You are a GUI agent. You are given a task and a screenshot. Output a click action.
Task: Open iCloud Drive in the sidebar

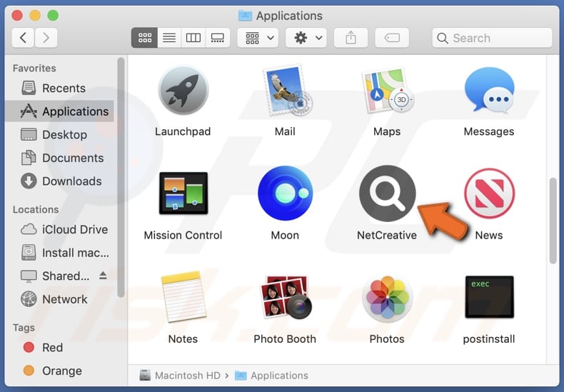(60, 229)
